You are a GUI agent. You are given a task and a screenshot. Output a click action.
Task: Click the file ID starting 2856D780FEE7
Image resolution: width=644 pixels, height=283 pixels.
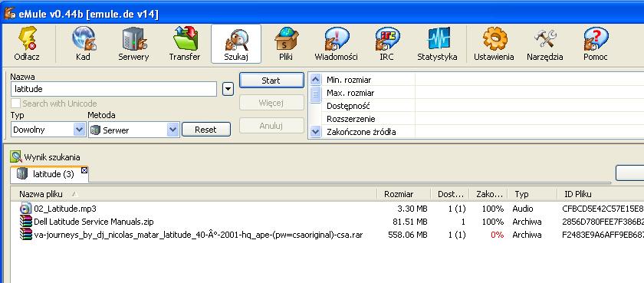[x=603, y=222]
